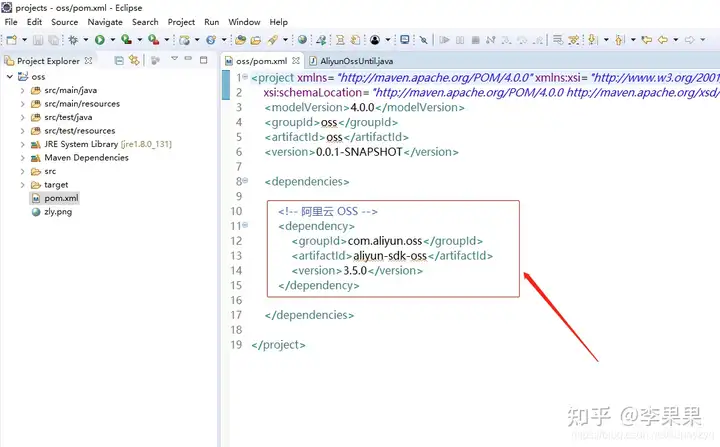Toggle Word Wrap in the toolbar
Viewport: 720px width, 447px height.
(557, 40)
